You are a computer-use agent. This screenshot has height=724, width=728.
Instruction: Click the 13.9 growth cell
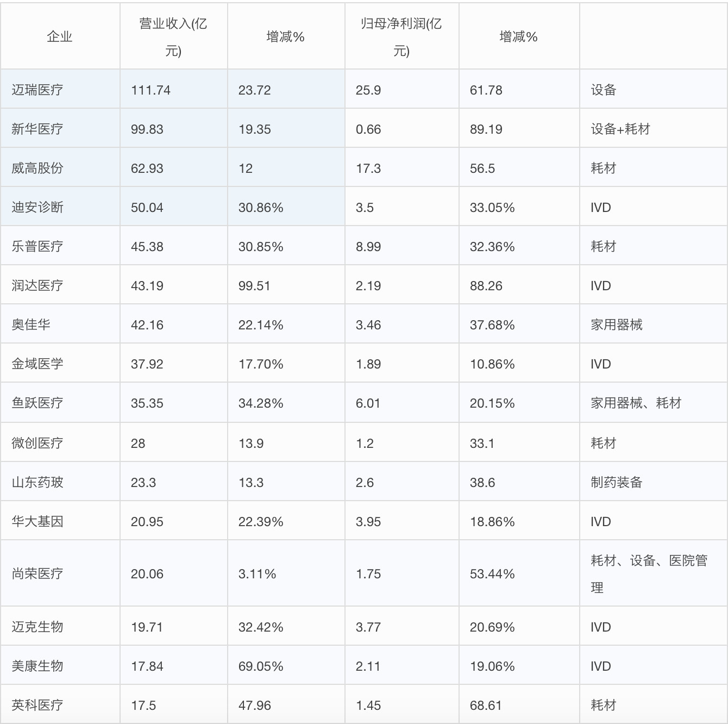(286, 442)
